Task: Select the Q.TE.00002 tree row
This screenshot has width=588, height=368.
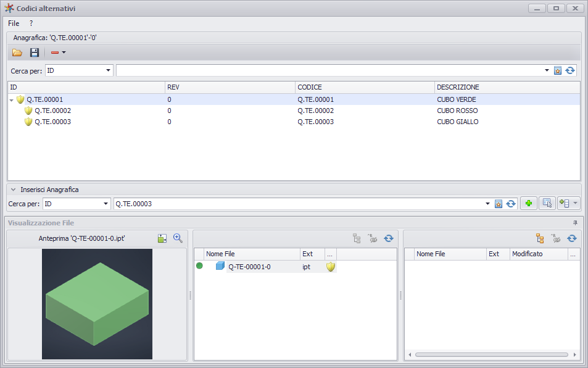Action: point(294,111)
